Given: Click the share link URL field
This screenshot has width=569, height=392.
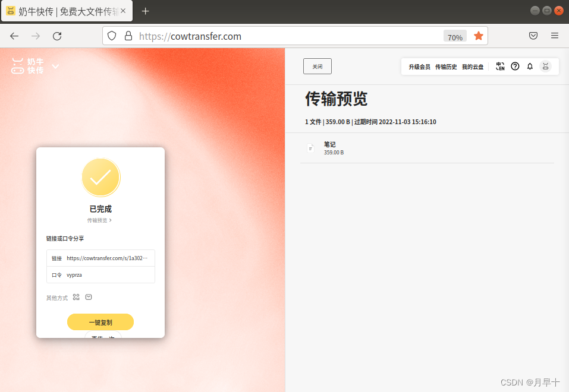Looking at the screenshot, I should point(100,258).
